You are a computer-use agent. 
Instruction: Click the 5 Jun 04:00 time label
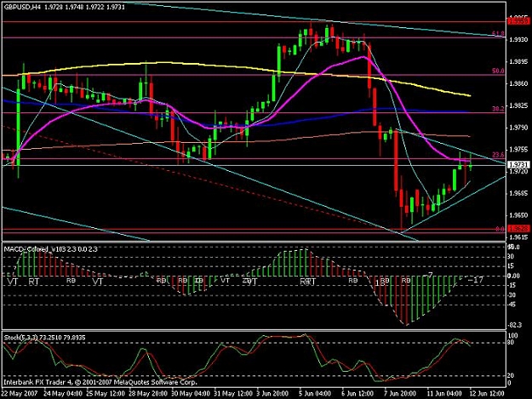coord(315,394)
